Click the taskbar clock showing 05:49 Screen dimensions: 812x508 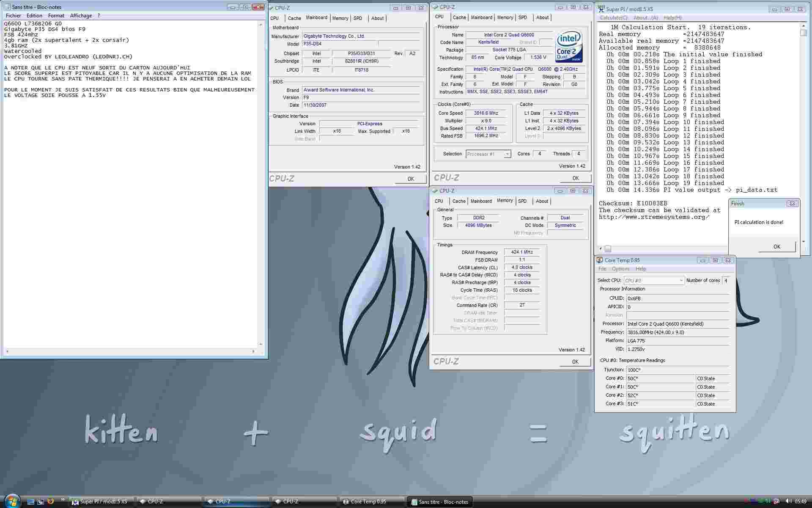tap(800, 502)
